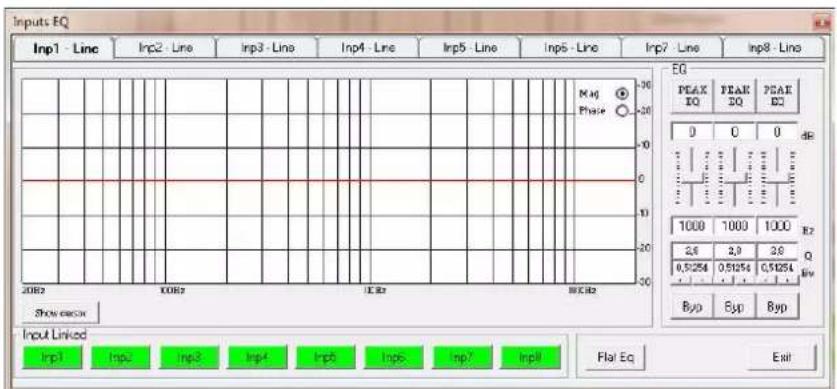This screenshot has width=837, height=389.
Task: Bypass the third EQ band with Byp
Action: click(777, 307)
